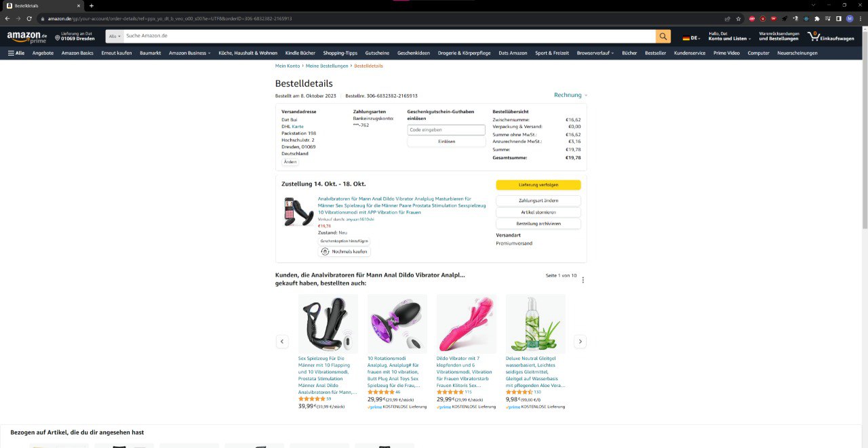Image resolution: width=868 pixels, height=448 pixels.
Task: Open the three-dot carousel options menu
Action: [x=583, y=280]
